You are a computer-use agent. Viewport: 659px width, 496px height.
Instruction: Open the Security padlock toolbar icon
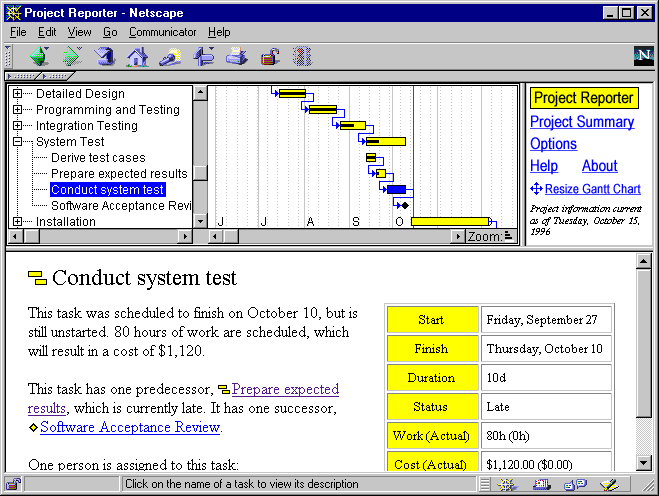270,57
